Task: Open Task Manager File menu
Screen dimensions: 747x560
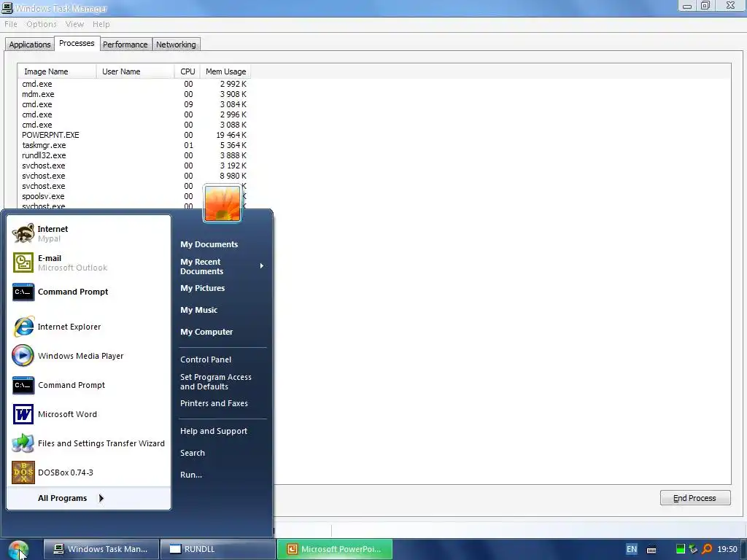Action: 10,24
